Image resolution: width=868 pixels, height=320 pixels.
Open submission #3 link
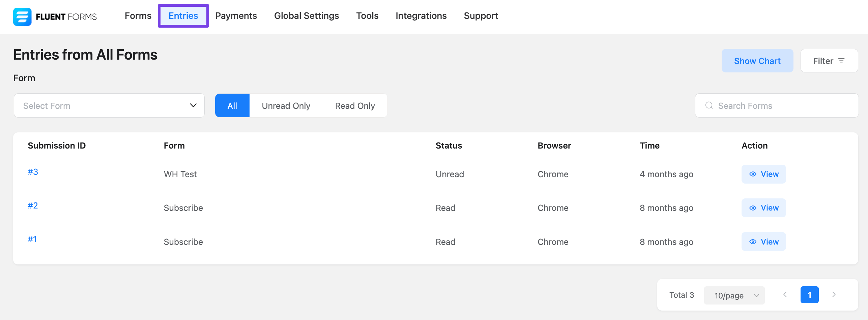coord(33,172)
